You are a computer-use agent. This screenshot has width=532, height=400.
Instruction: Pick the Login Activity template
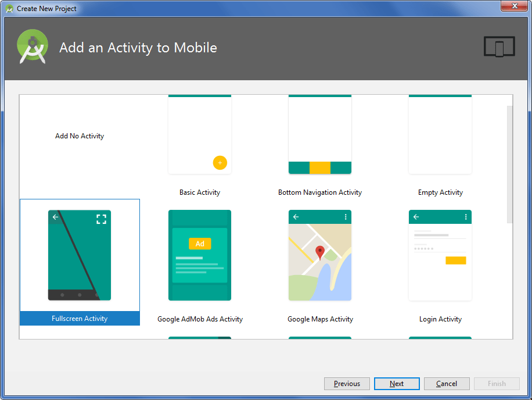click(x=440, y=255)
